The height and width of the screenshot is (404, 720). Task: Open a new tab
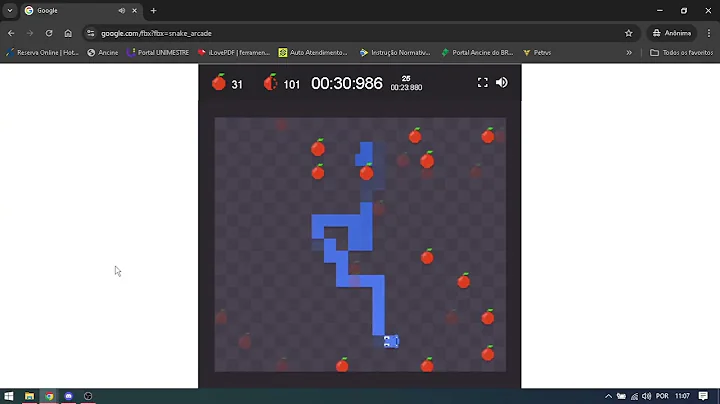[153, 11]
